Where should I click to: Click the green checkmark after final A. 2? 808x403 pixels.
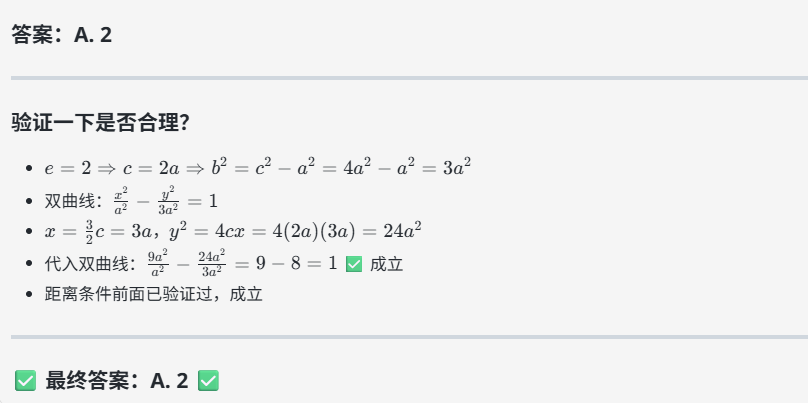pyautogui.click(x=208, y=381)
